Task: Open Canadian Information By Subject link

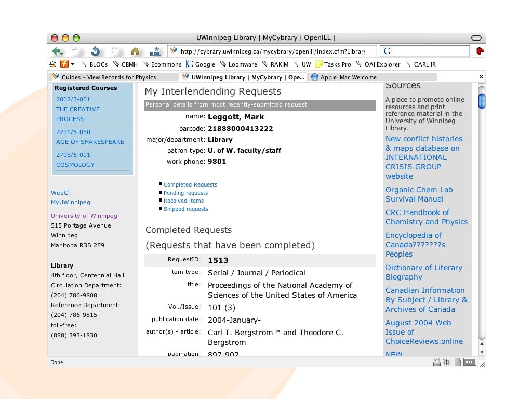Action: click(x=426, y=300)
